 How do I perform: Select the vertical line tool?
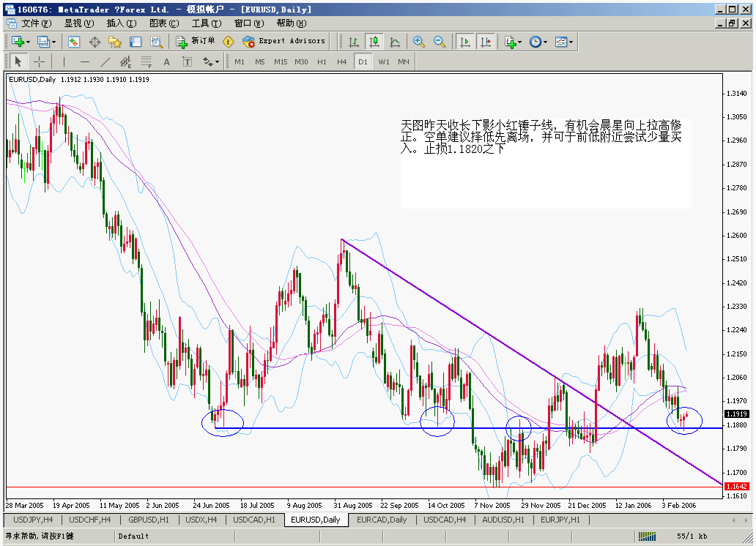pyautogui.click(x=64, y=61)
